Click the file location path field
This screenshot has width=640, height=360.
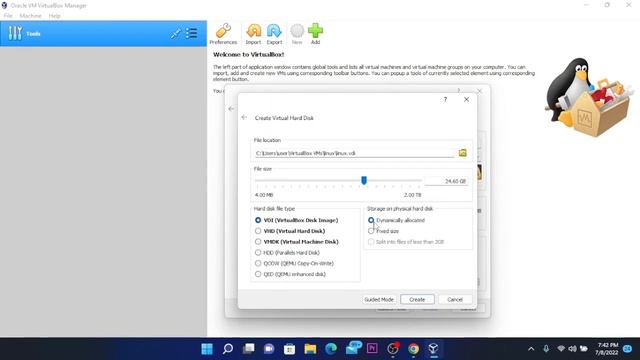[354, 153]
